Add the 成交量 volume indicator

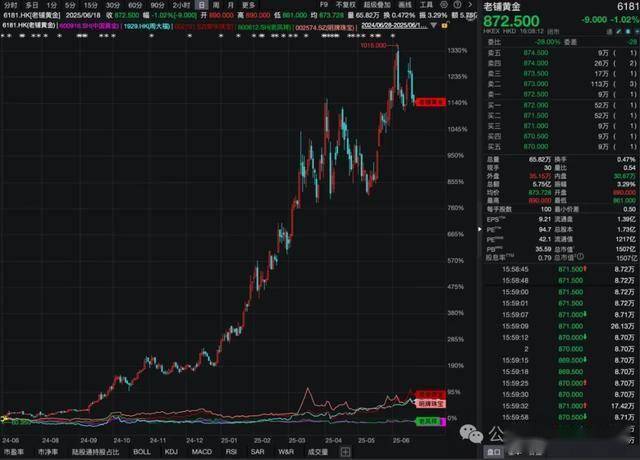click(318, 452)
